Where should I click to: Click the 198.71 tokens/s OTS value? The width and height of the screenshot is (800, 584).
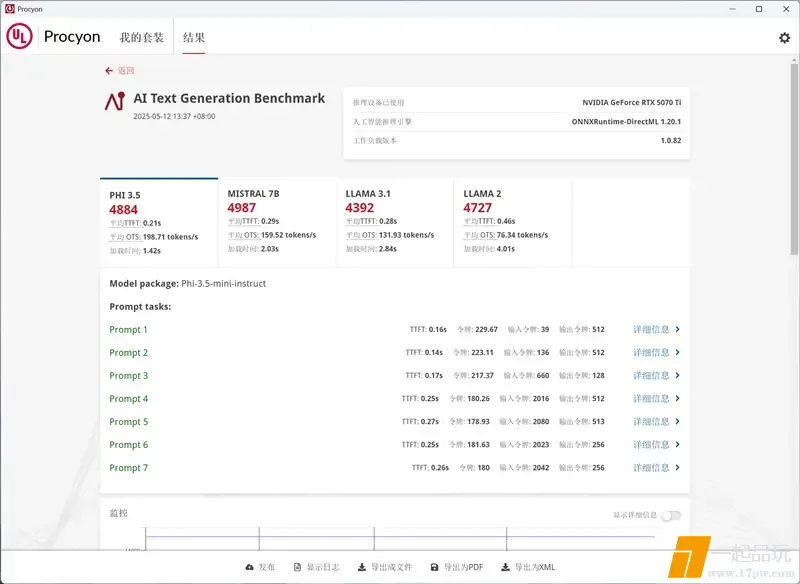(x=170, y=237)
